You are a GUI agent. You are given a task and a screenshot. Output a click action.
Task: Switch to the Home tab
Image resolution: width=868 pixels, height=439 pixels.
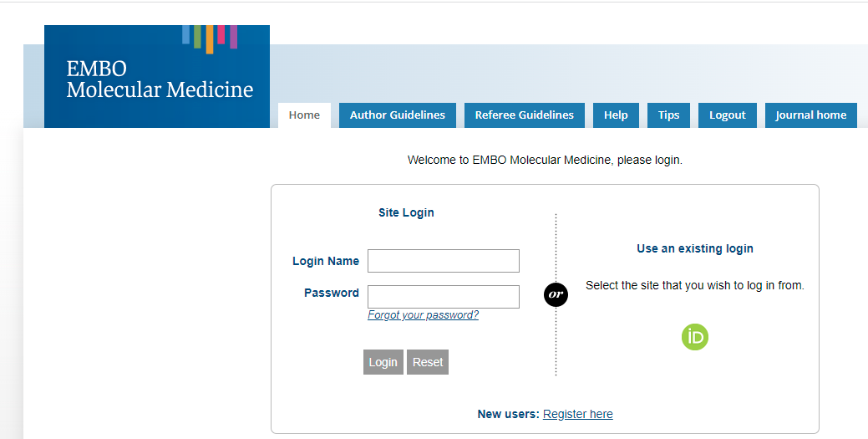(x=304, y=115)
